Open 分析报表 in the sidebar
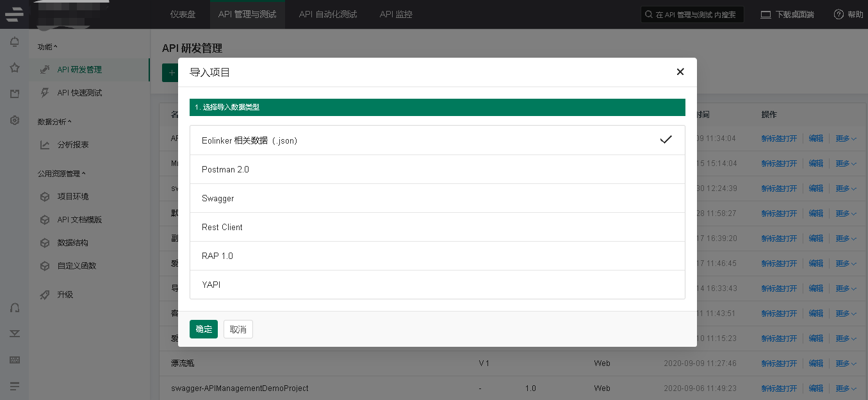The width and height of the screenshot is (868, 400). click(73, 145)
